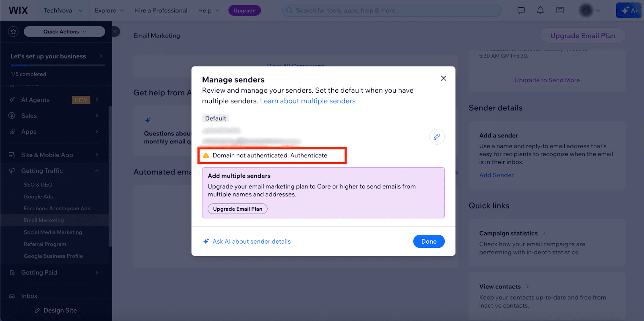Viewport: 644px width, 321px height.
Task: Expand the account avatar menu
Action: [x=590, y=10]
